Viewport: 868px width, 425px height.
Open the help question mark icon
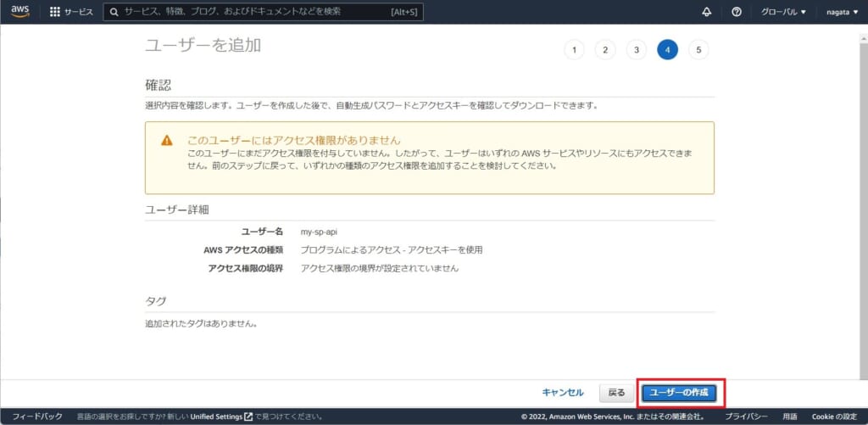point(737,12)
